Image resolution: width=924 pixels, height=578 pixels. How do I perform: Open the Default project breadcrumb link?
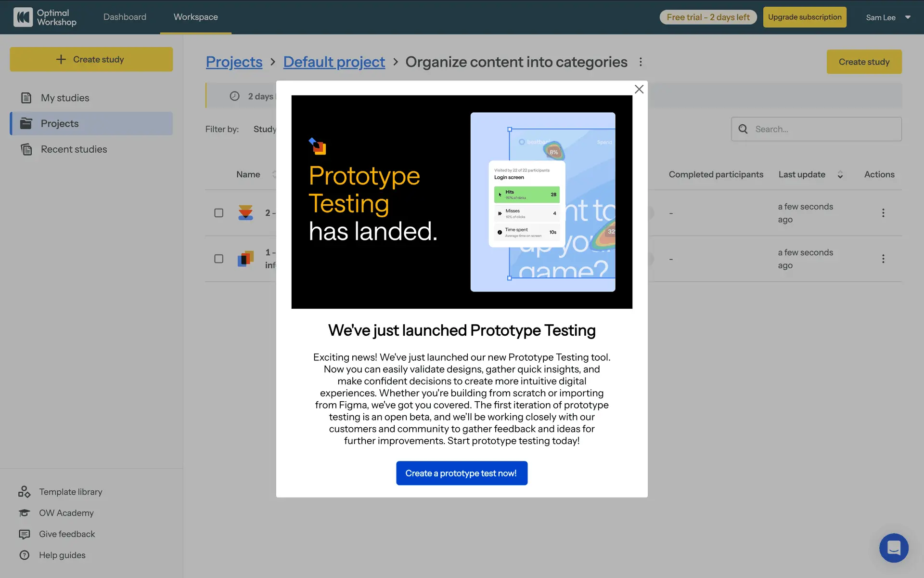tap(334, 62)
